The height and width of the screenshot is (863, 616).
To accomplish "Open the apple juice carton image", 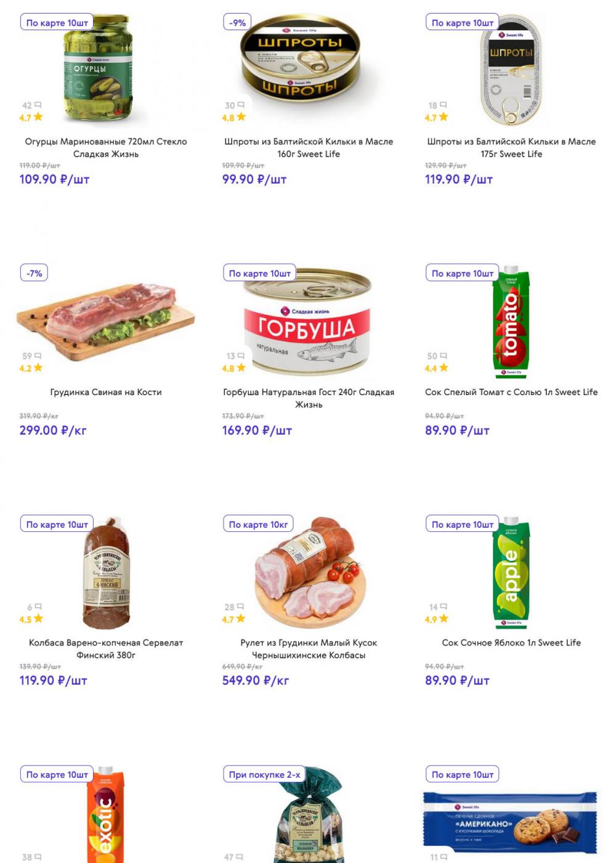I will pos(511,573).
